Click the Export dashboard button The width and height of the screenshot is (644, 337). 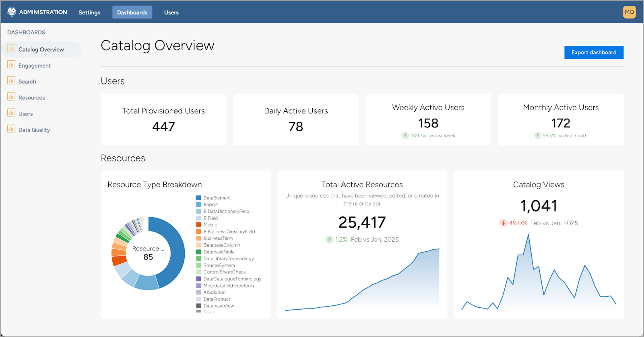point(594,52)
